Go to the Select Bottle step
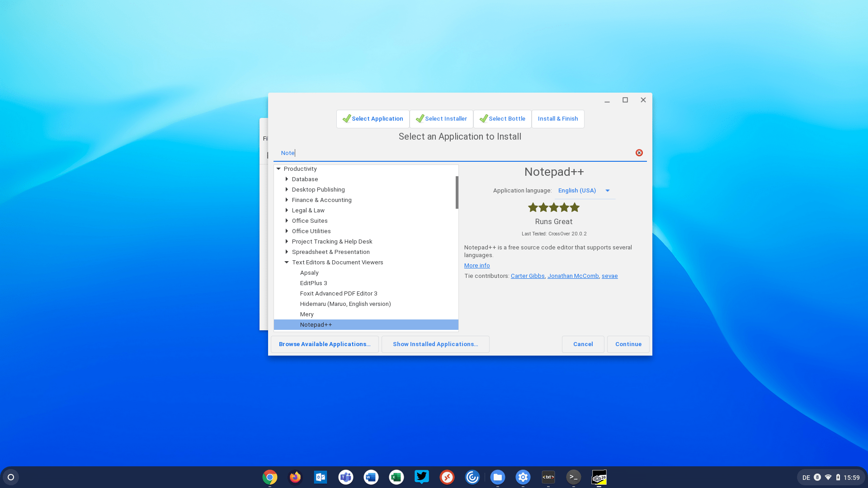868x488 pixels. 502,119
